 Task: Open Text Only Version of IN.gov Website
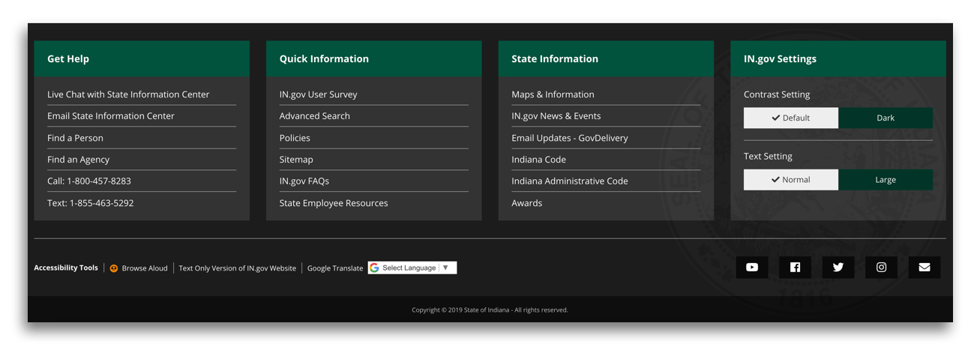tap(237, 268)
